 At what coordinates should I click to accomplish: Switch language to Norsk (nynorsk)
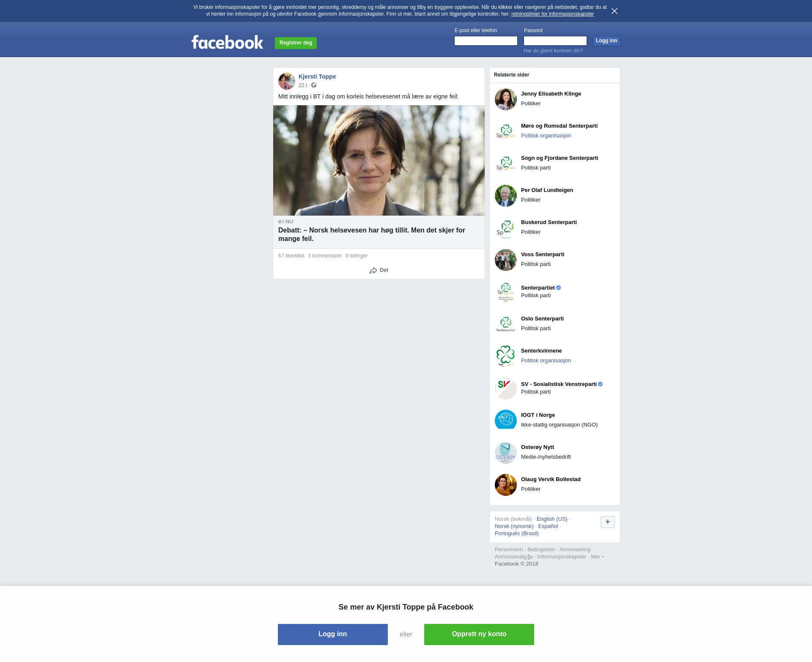point(514,526)
